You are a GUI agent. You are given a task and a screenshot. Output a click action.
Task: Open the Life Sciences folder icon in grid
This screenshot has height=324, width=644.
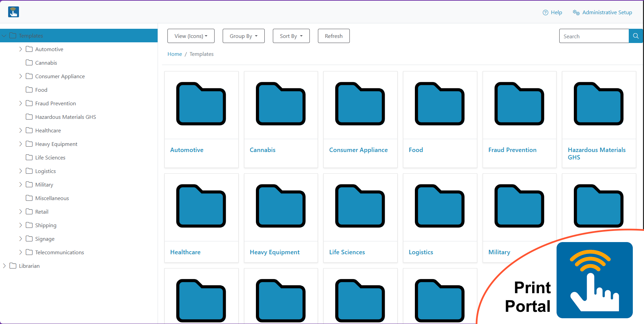tap(360, 206)
